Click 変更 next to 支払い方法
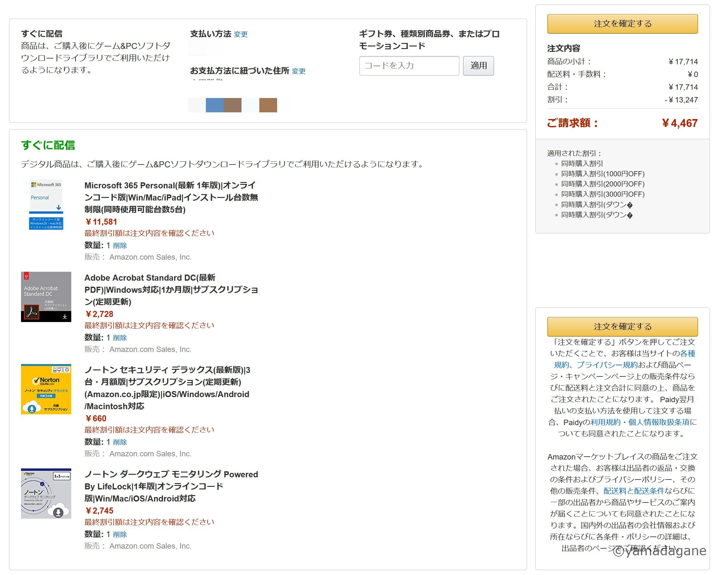The image size is (728, 575). pos(241,34)
